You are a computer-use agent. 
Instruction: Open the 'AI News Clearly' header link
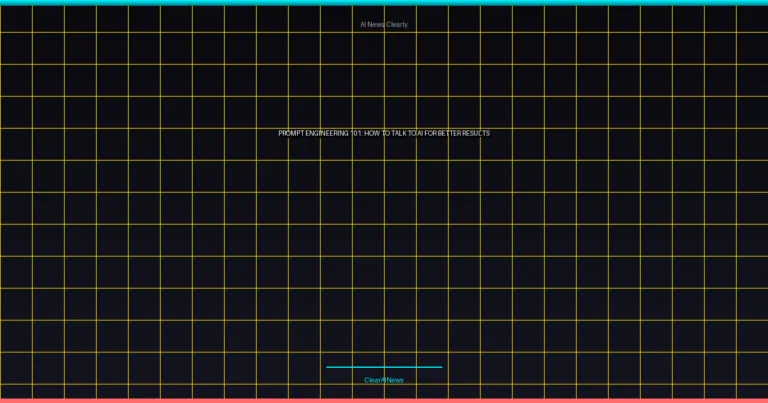click(384, 24)
